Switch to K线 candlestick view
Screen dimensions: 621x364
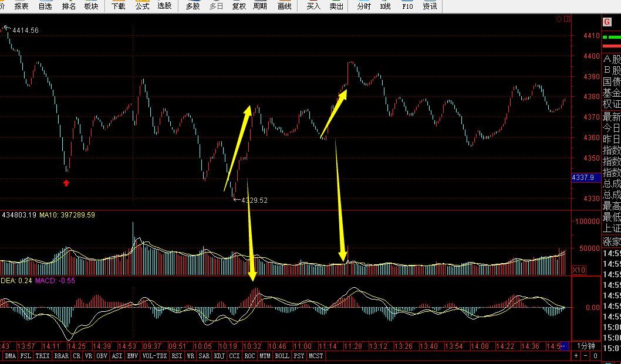(x=385, y=6)
